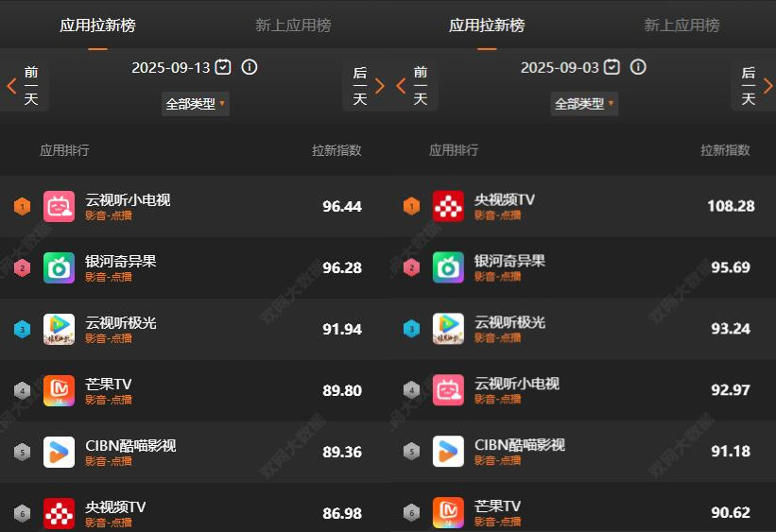Open CIBN酷喵影视 icon in right ranking
Image resolution: width=776 pixels, height=532 pixels.
(x=448, y=452)
